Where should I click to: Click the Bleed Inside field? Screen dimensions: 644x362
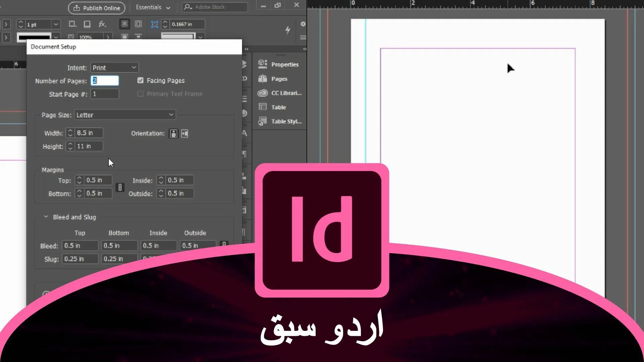tap(159, 246)
